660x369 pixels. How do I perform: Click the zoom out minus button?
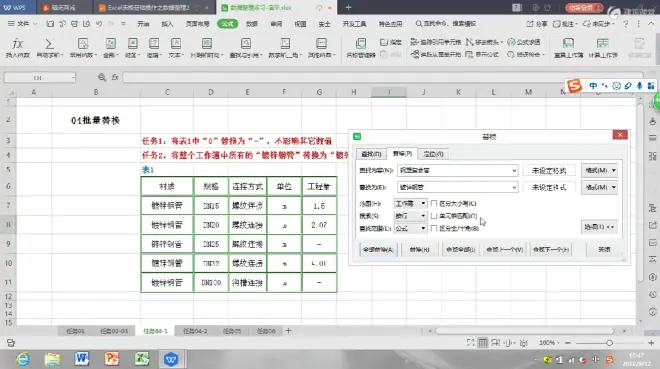point(568,343)
